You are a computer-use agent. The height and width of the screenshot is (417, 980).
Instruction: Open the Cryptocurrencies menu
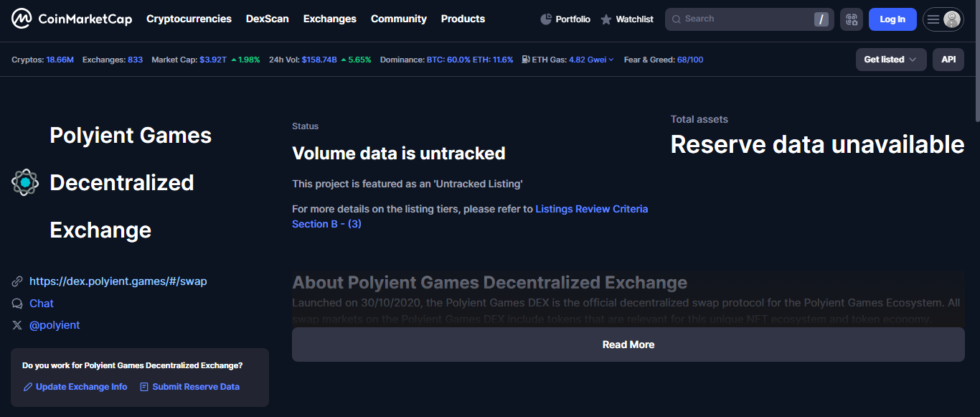[189, 19]
